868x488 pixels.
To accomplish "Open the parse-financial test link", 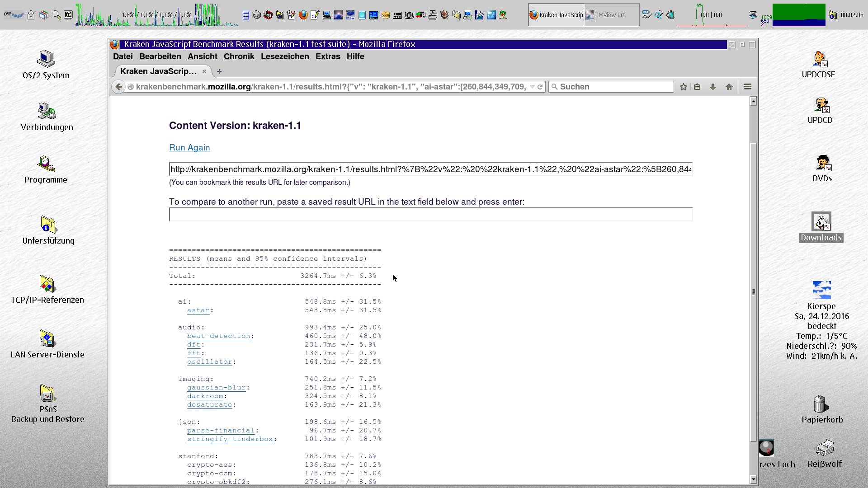I will pyautogui.click(x=221, y=431).
